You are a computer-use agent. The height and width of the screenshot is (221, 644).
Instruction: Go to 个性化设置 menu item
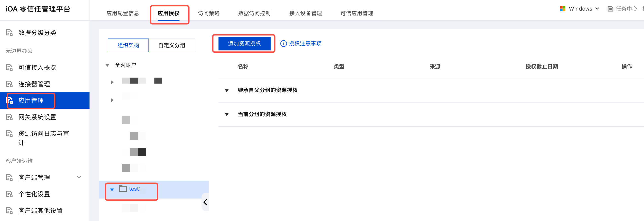(x=34, y=194)
